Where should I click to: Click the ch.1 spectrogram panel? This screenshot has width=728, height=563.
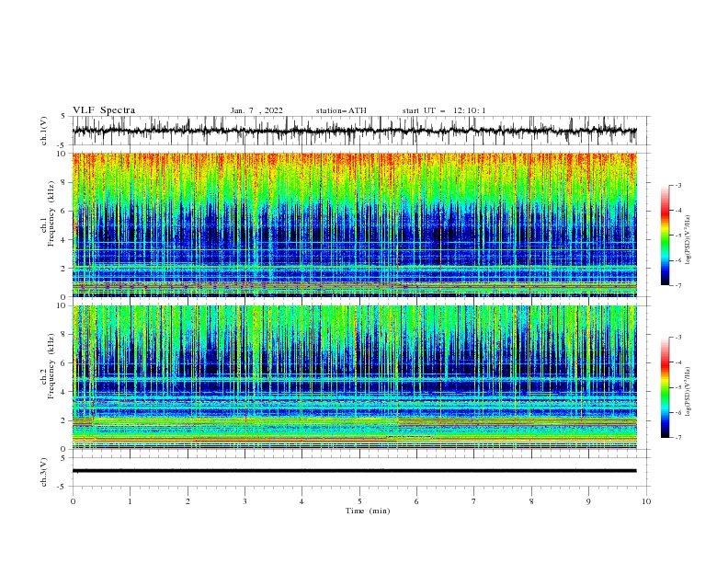[354, 224]
